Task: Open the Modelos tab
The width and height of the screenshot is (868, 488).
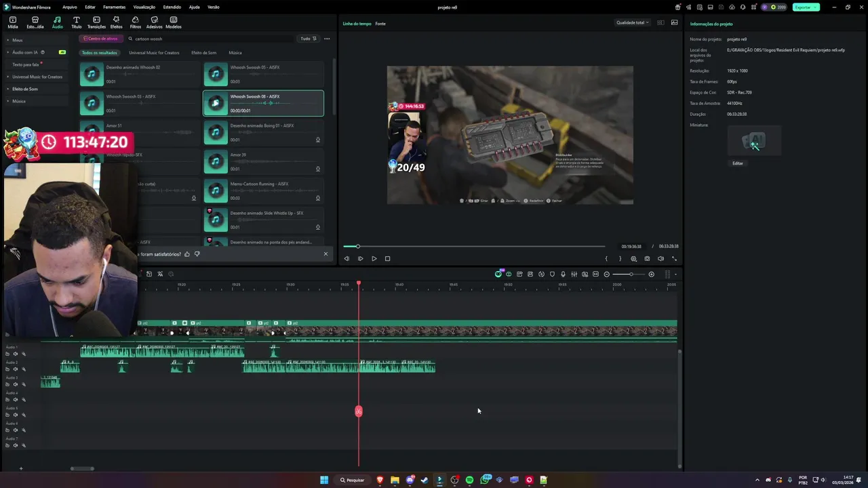Action: (174, 22)
